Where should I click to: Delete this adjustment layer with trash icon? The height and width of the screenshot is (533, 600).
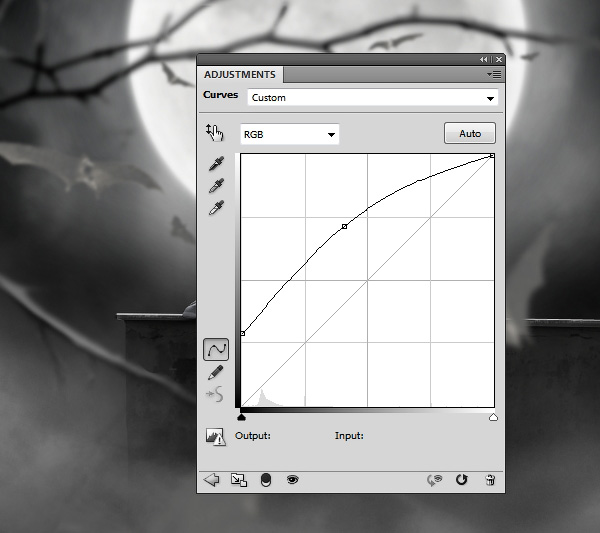[x=490, y=480]
